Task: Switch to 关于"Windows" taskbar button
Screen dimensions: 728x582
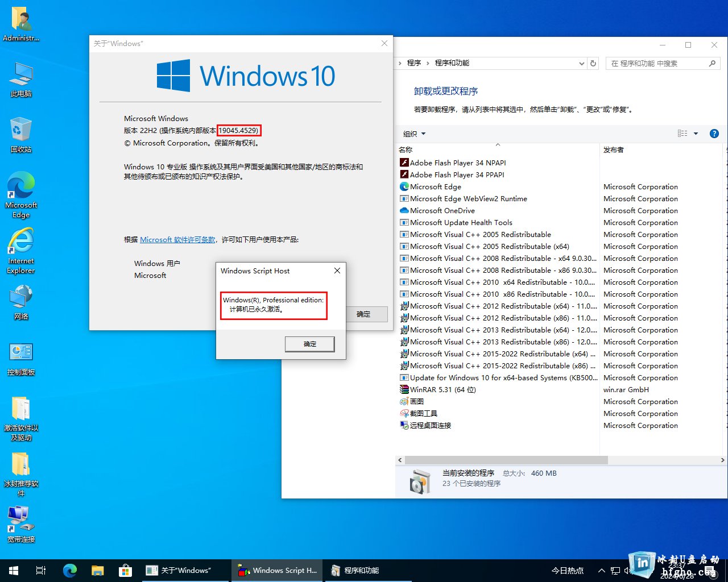Action: [x=185, y=570]
